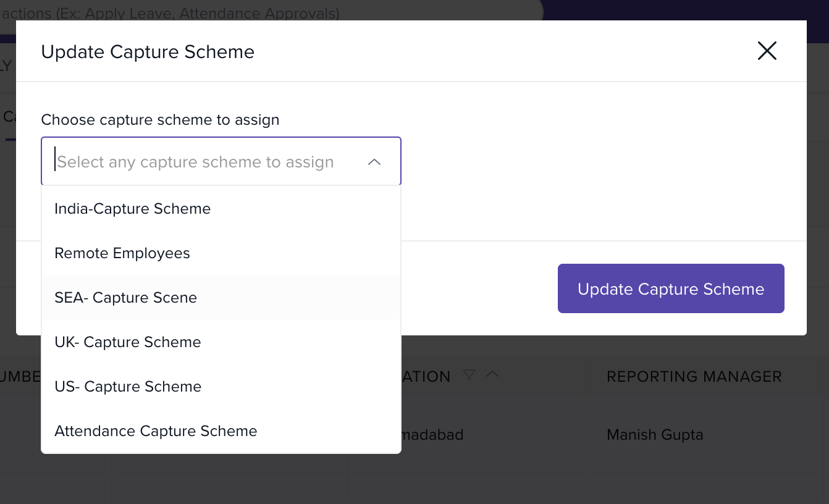This screenshot has width=829, height=504.
Task: Select Attendance Capture Scheme option
Action: pos(156,431)
